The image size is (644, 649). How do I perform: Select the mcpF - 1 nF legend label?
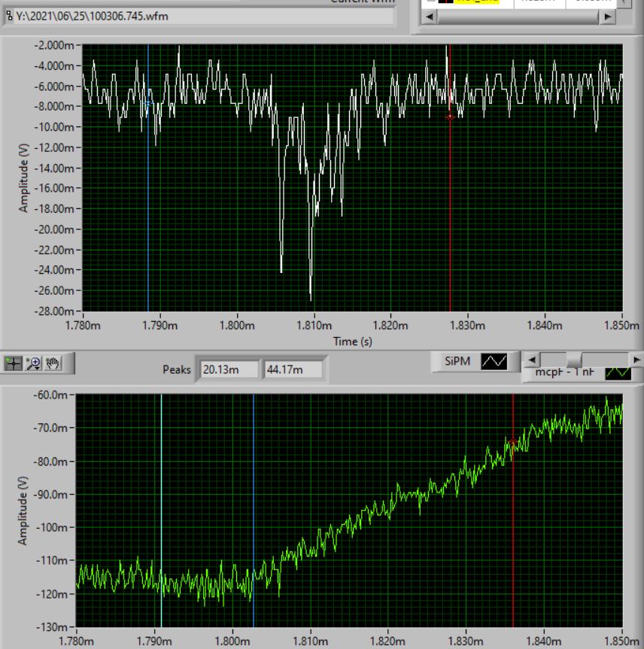click(564, 372)
